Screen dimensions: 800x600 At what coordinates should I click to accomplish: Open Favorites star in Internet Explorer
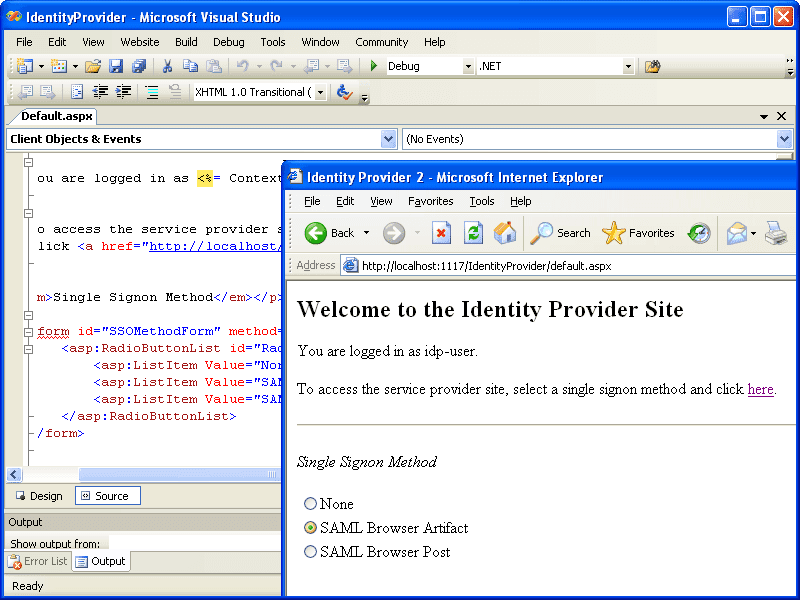(638, 233)
